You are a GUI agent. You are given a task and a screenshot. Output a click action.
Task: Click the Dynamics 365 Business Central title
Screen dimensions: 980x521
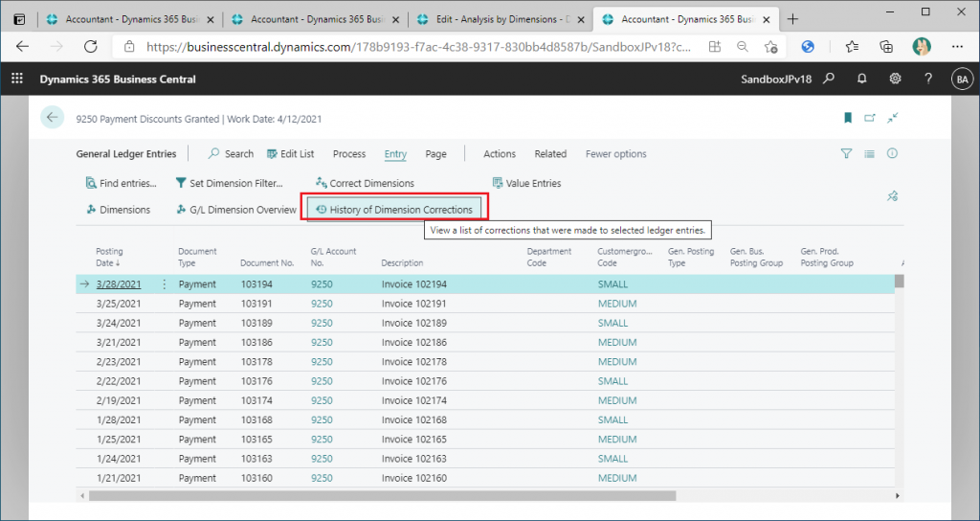tap(118, 79)
